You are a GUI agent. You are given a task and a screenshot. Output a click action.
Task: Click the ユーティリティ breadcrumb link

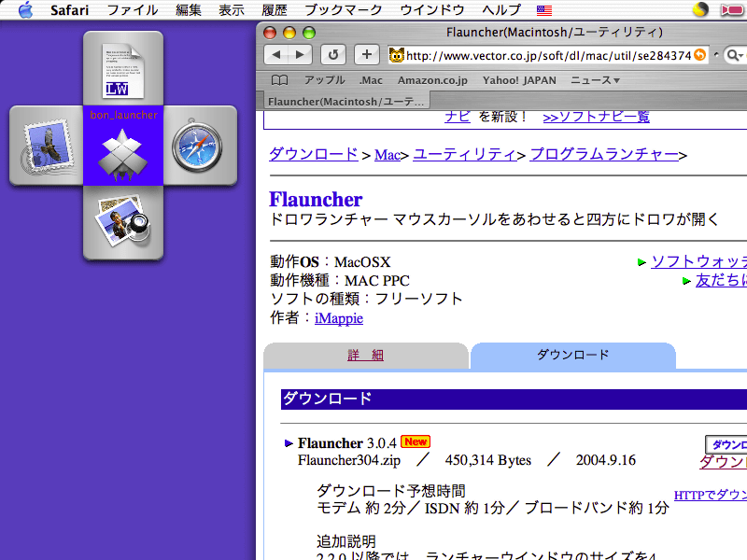coord(464,154)
